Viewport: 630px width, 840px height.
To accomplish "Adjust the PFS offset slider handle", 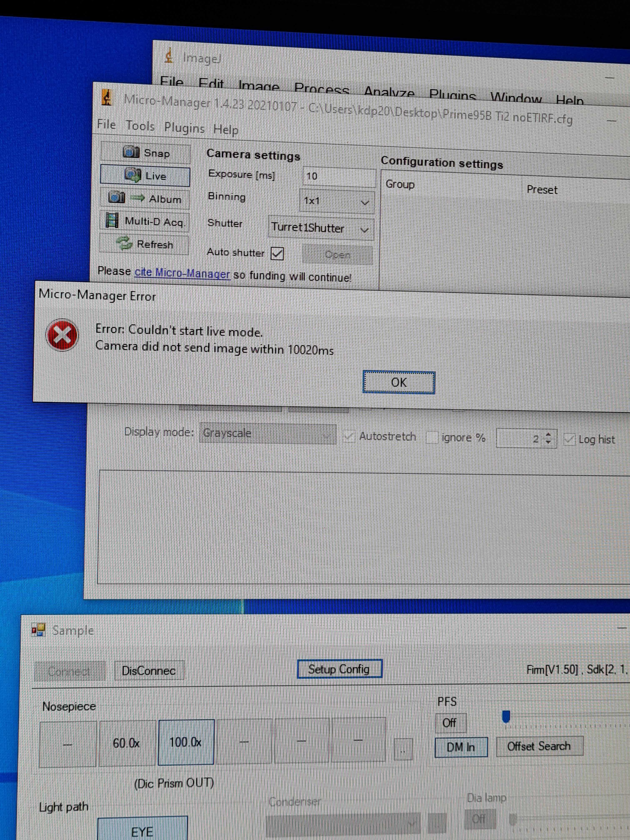I will [506, 717].
